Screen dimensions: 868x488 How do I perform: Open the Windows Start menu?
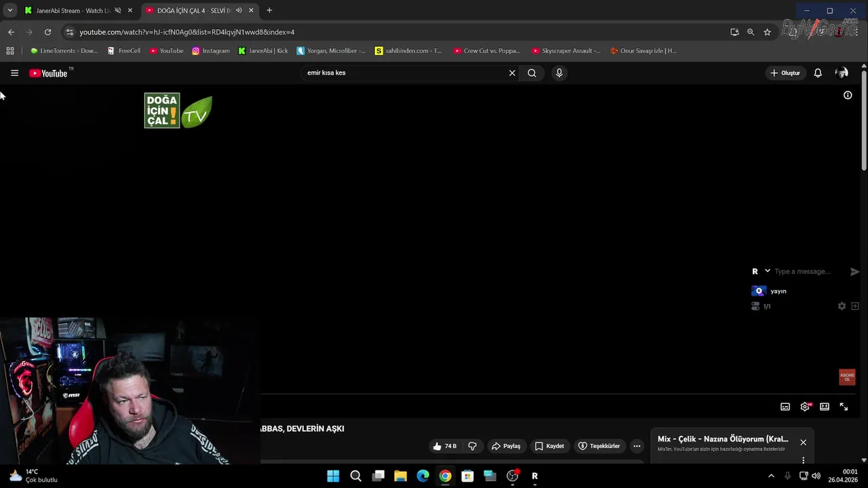pos(333,476)
